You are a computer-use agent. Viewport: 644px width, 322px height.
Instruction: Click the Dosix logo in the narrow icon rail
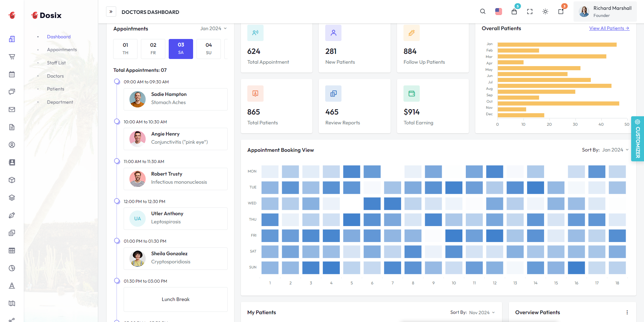pyautogui.click(x=12, y=15)
